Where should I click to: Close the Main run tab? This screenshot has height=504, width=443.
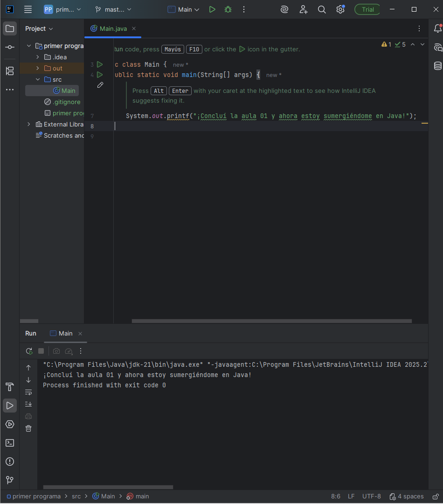click(x=80, y=334)
